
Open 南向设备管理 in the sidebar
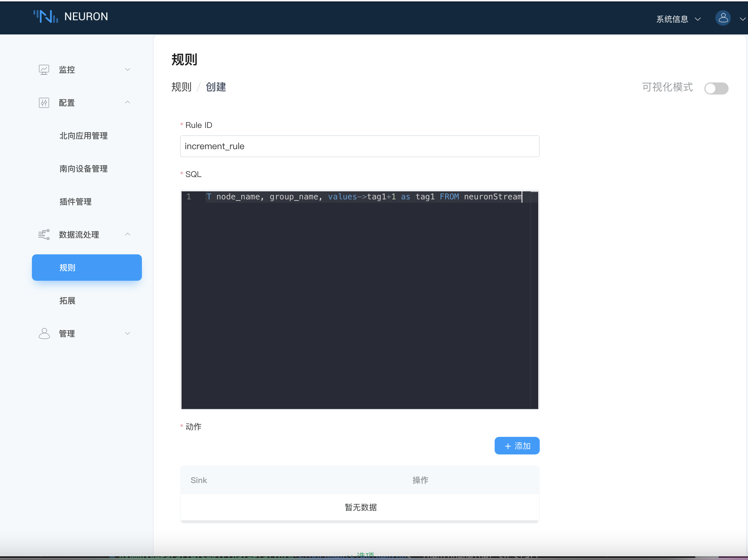(x=84, y=169)
